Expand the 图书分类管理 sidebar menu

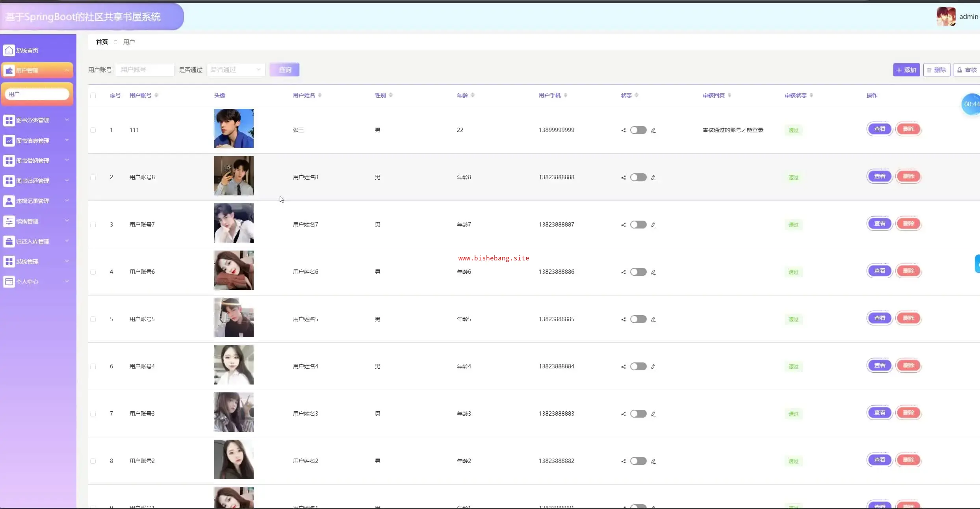tap(37, 120)
